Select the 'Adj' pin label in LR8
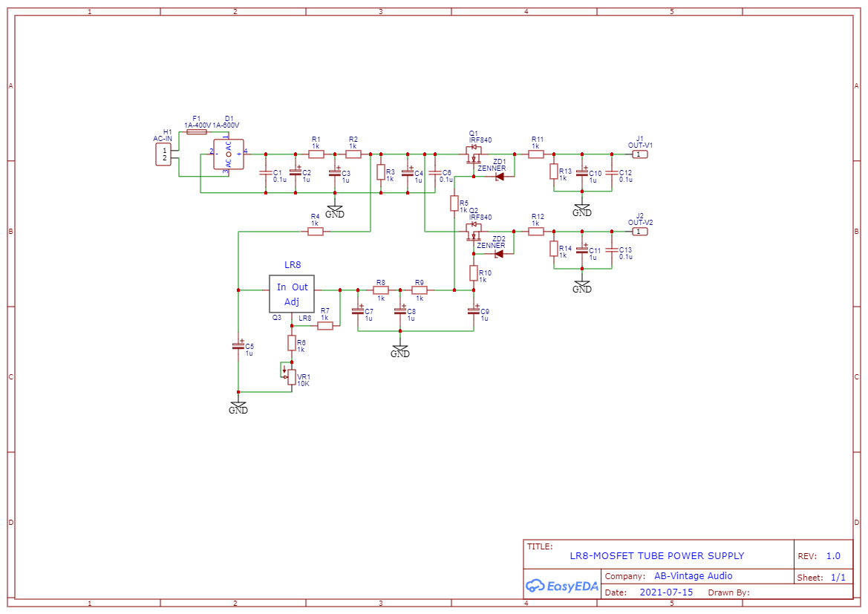Screen dimensions: 868x614 292,301
